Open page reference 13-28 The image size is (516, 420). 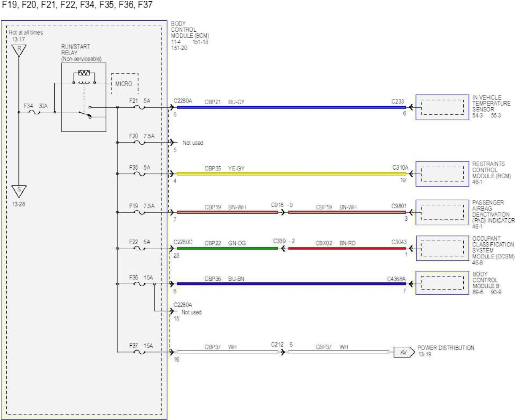click(x=19, y=204)
